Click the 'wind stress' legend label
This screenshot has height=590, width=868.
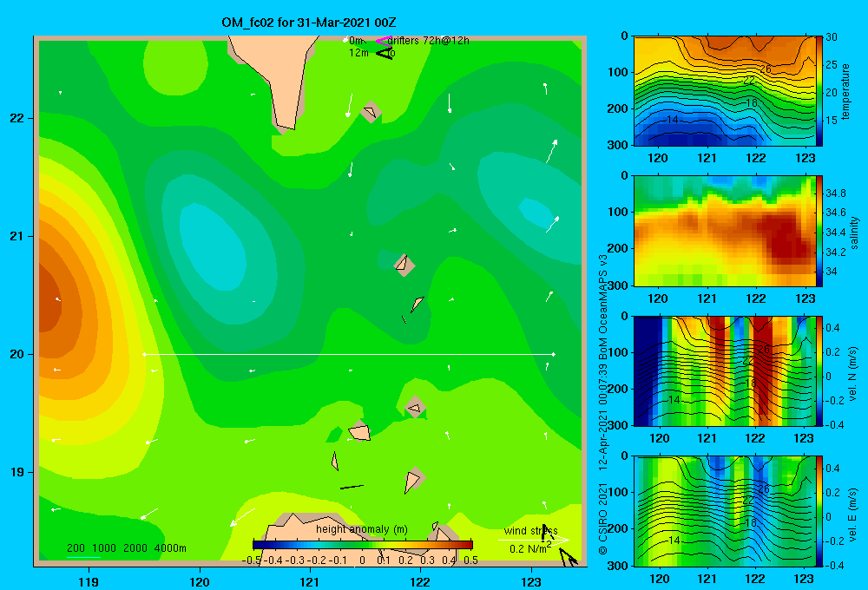coord(530,531)
